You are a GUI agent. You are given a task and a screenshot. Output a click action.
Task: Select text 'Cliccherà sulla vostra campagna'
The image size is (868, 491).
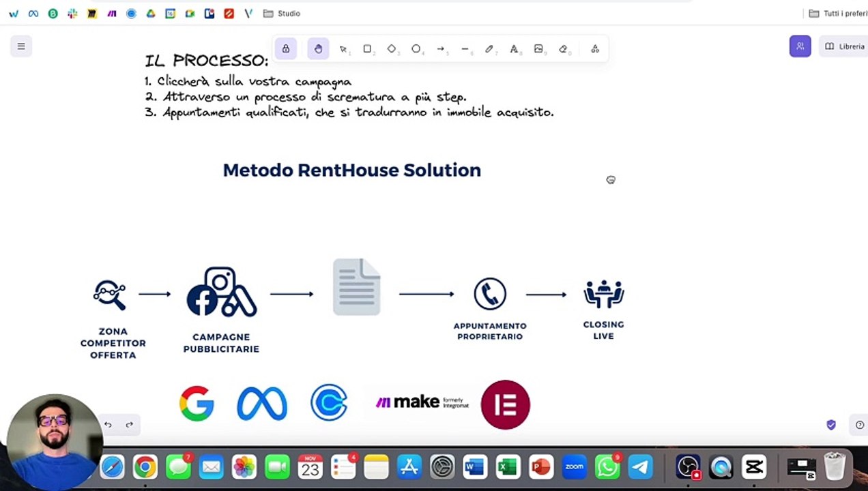tap(255, 81)
